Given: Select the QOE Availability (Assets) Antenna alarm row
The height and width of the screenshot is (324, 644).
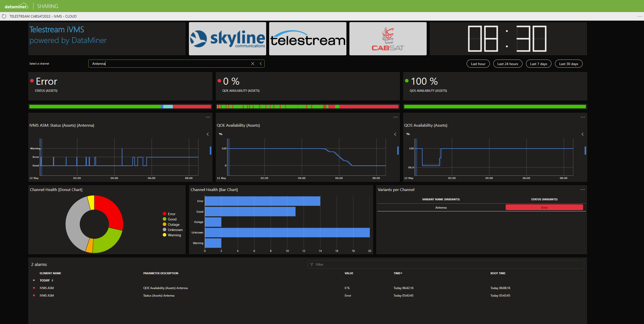Looking at the screenshot, I should (307, 288).
